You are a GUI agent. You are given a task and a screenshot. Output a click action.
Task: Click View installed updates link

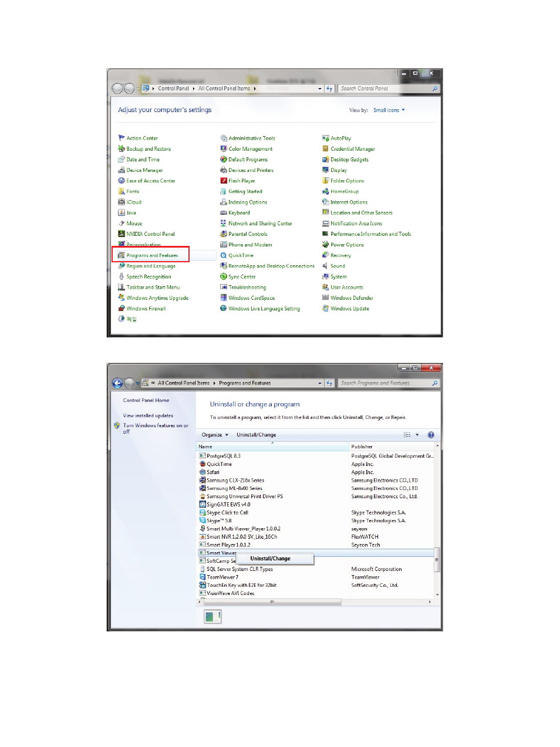click(148, 415)
